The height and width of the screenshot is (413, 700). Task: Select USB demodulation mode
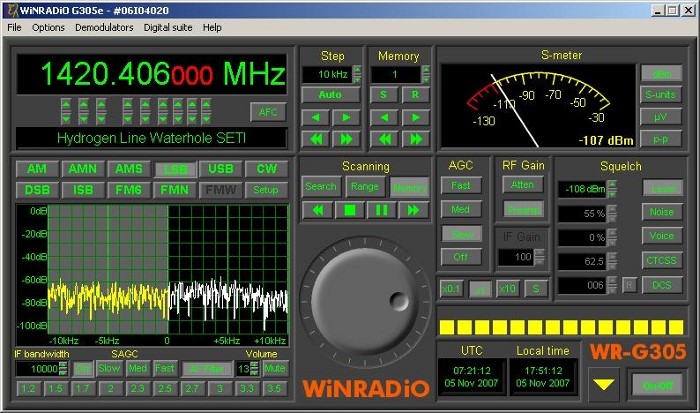tap(219, 169)
